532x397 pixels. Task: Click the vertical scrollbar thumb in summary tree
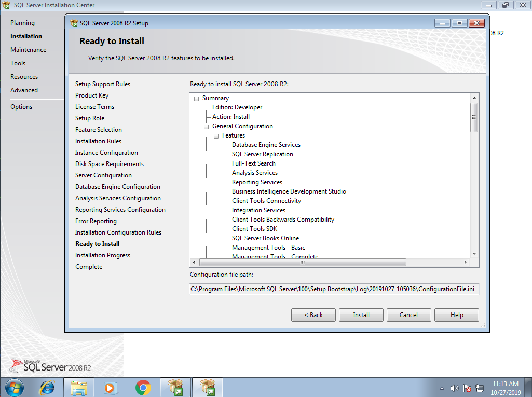(474, 117)
